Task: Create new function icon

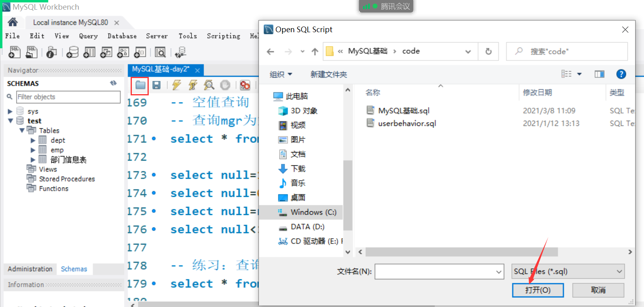Action: 140,52
